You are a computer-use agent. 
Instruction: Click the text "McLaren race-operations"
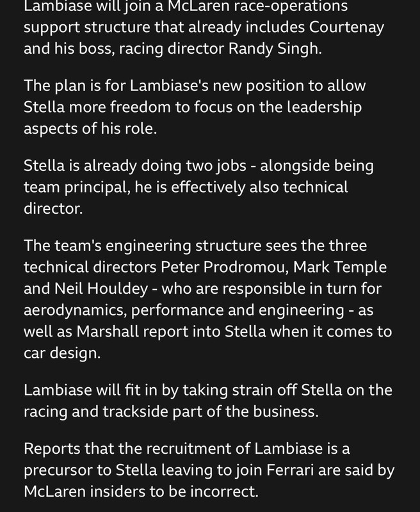pyautogui.click(x=257, y=6)
